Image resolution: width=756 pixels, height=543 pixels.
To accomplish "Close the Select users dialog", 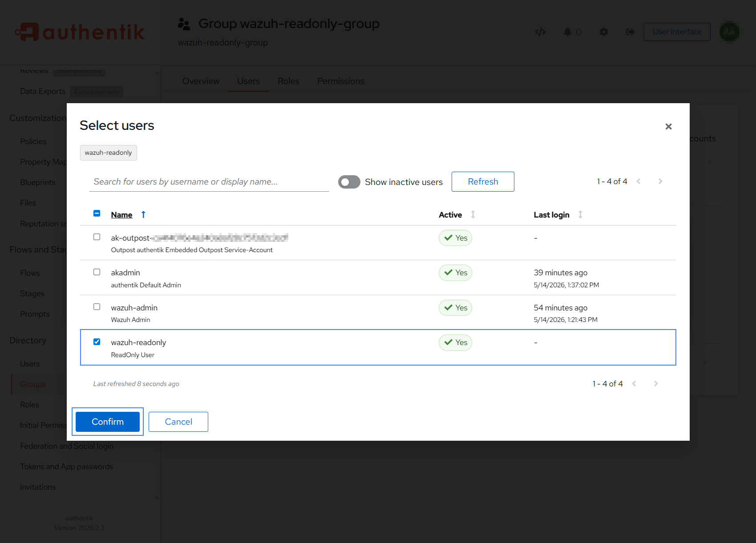I will tap(668, 127).
